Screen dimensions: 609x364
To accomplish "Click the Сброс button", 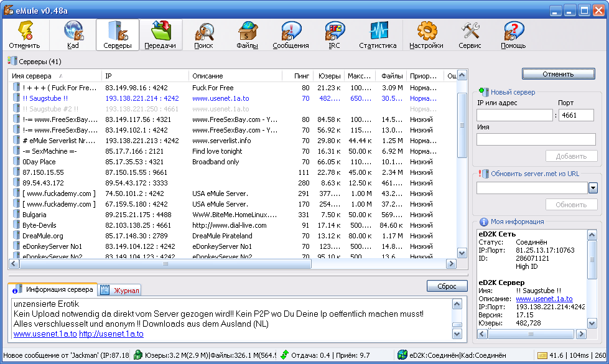I will point(447,286).
